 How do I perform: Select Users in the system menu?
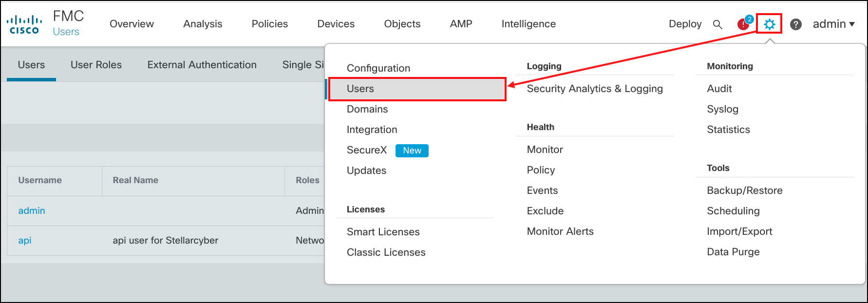click(360, 89)
